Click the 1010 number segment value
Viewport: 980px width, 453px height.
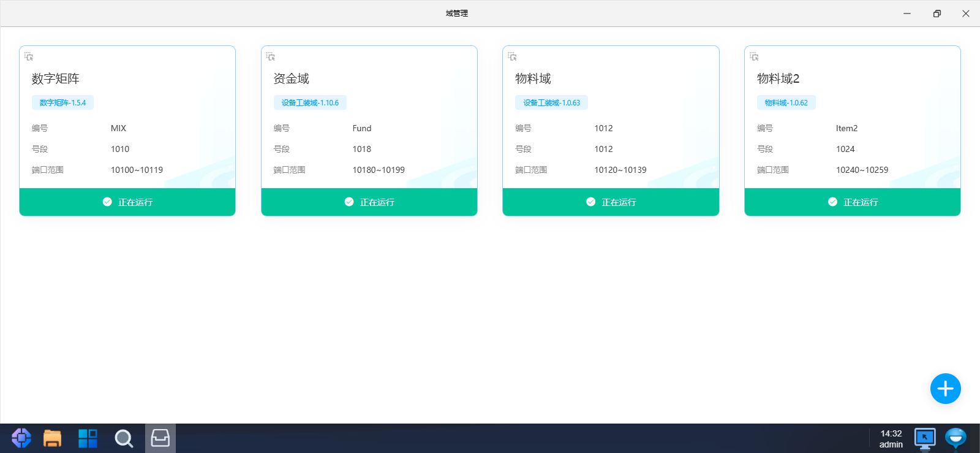pos(120,149)
